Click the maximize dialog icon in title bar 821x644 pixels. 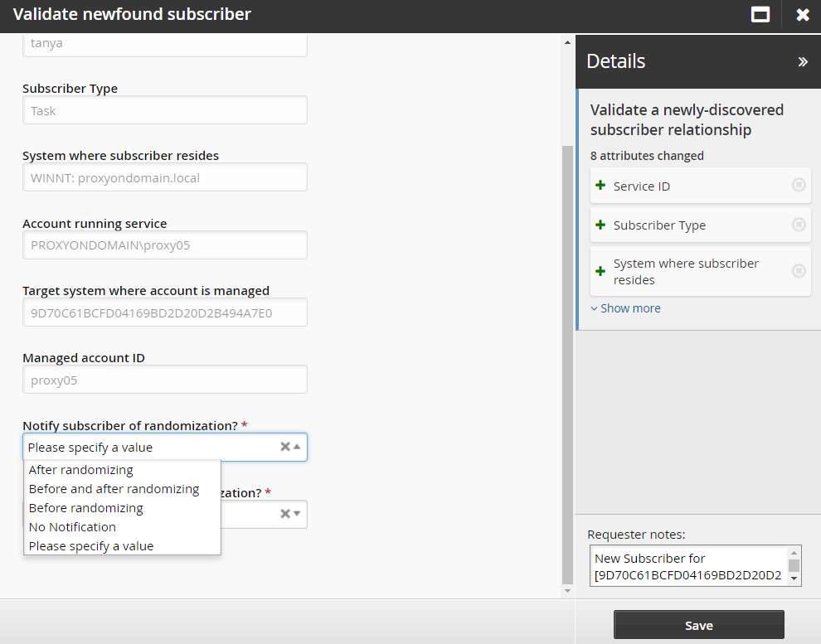(760, 14)
